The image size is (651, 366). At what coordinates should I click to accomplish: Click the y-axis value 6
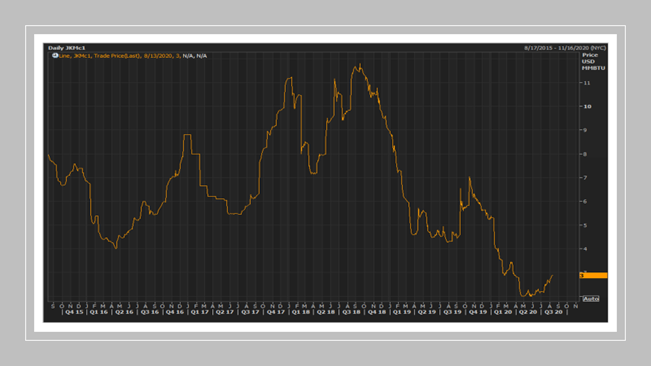coord(585,202)
